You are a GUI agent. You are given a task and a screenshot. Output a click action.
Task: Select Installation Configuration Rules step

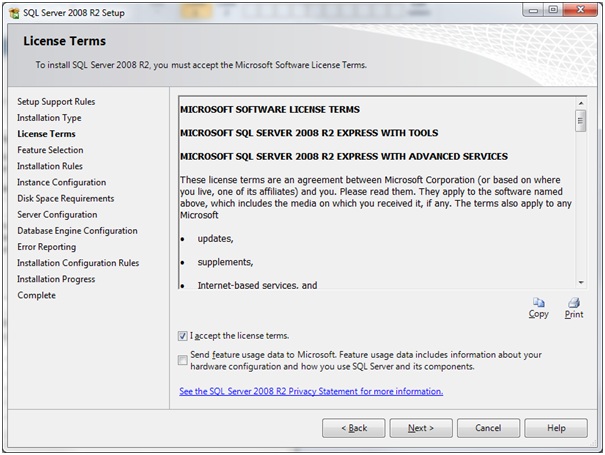coord(78,263)
